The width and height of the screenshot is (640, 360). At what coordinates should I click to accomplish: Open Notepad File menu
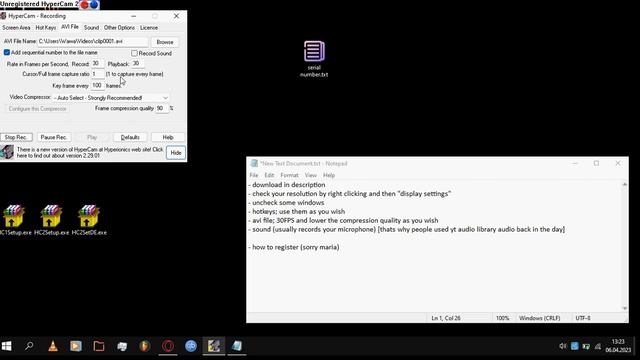click(254, 175)
